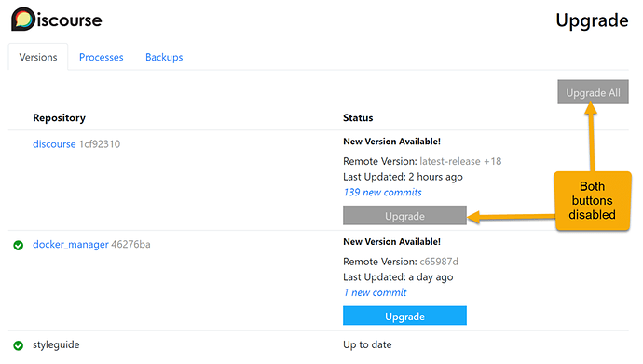Open the docker_manager repository link
Image resolution: width=643 pixels, height=364 pixels.
click(x=71, y=245)
